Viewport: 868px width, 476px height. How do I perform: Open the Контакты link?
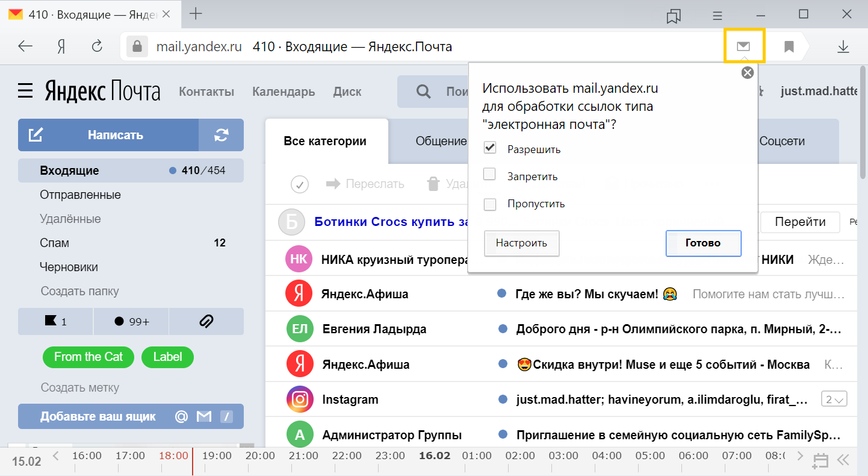coord(206,92)
